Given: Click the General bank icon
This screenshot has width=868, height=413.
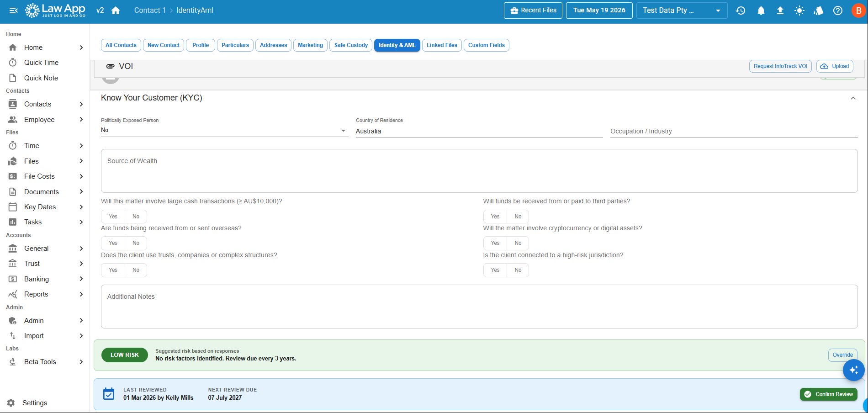Looking at the screenshot, I should [13, 249].
